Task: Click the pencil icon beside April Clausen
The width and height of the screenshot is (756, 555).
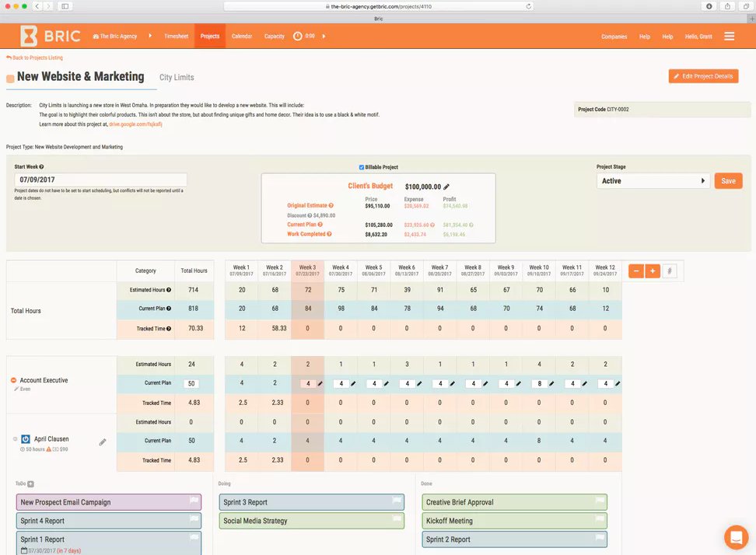Action: [102, 440]
